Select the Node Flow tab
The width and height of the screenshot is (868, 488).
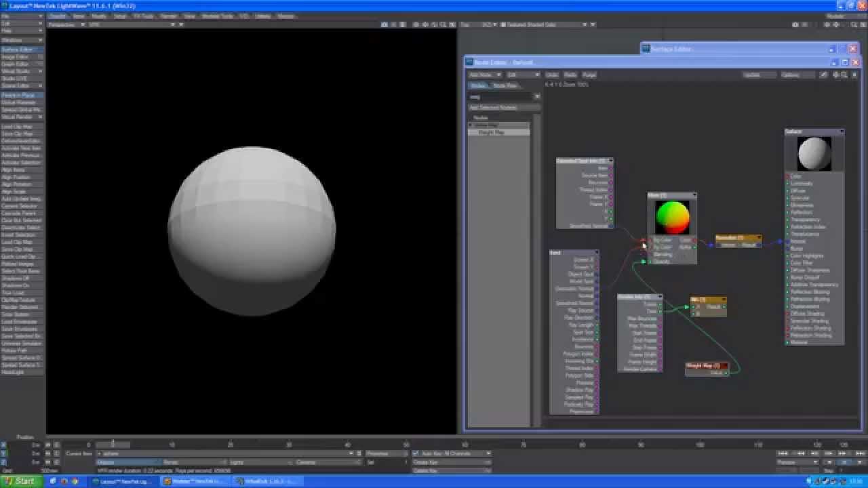point(505,86)
